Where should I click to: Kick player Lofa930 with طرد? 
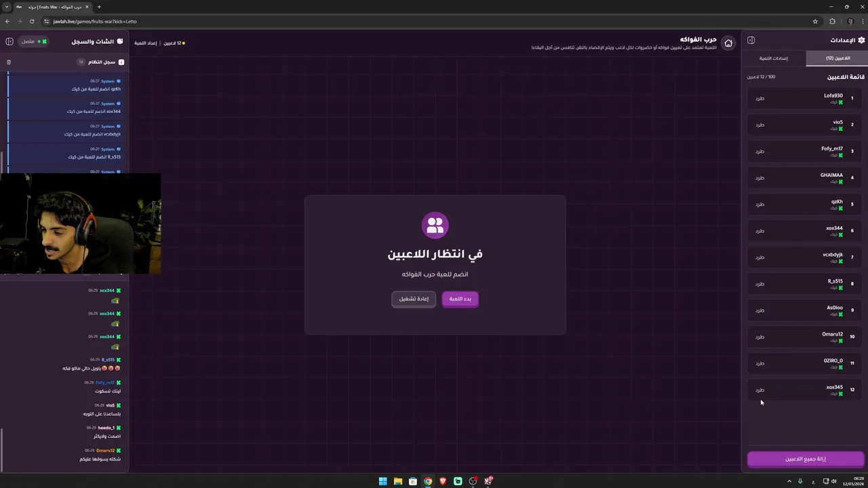tap(759, 98)
